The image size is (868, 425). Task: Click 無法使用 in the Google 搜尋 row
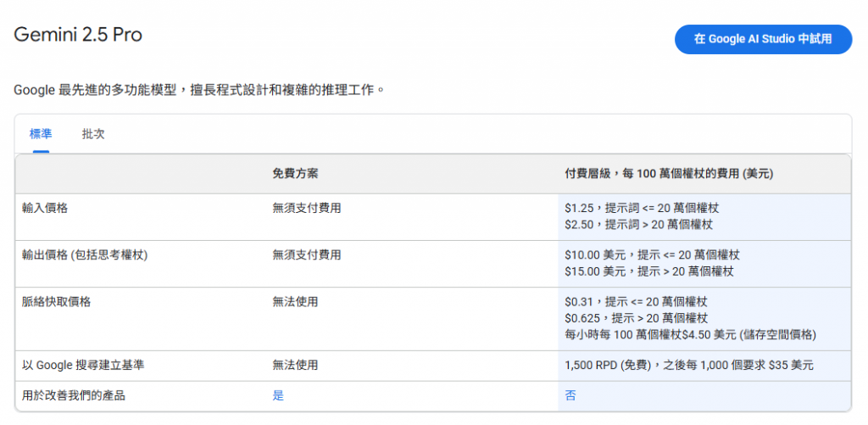coord(295,365)
